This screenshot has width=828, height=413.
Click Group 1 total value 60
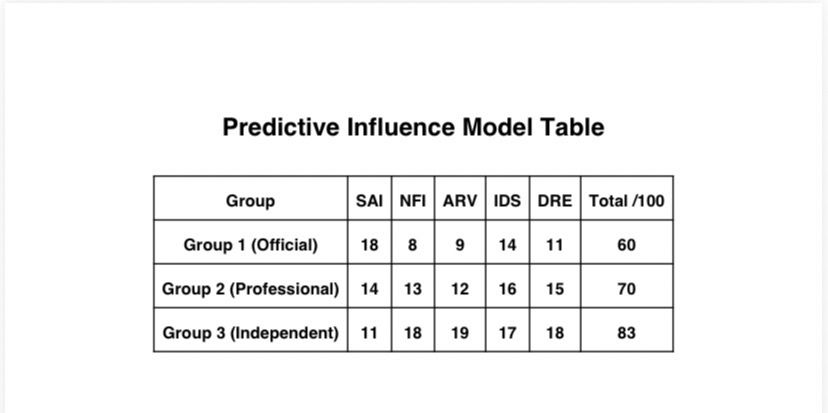(x=626, y=245)
